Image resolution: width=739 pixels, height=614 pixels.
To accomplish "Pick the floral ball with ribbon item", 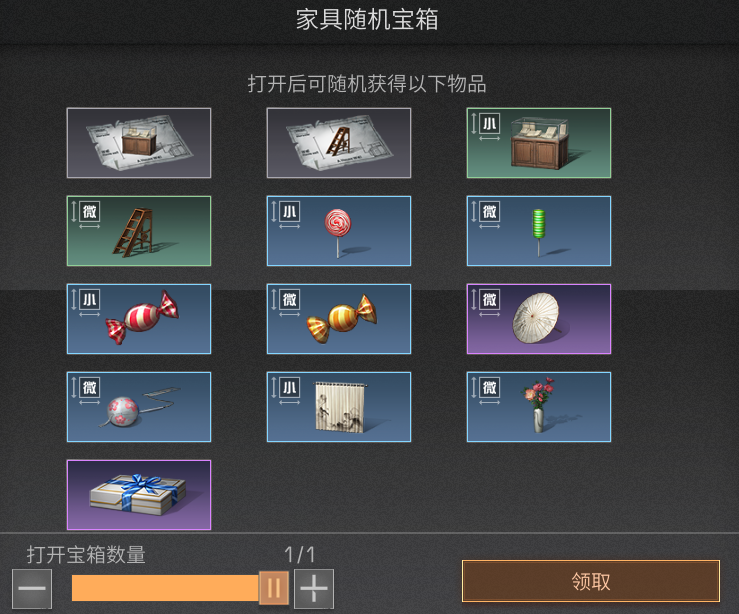I will click(139, 407).
